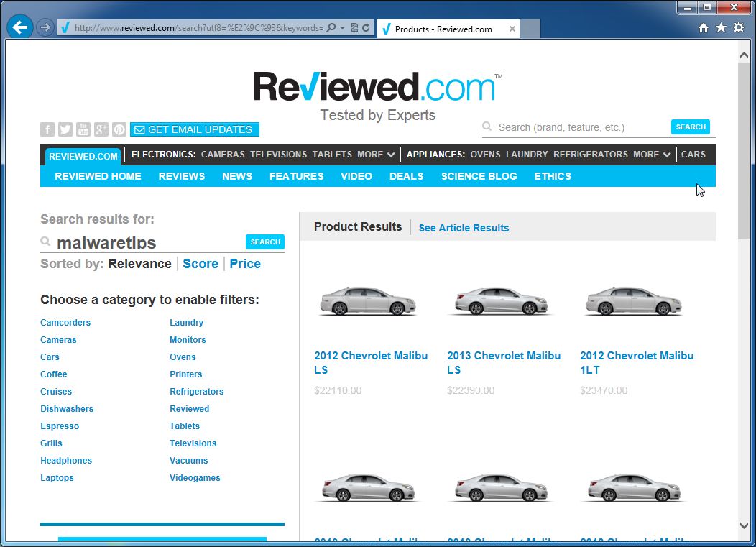The image size is (756, 547).
Task: Open TABLETS in Electronics menu
Action: [x=332, y=155]
